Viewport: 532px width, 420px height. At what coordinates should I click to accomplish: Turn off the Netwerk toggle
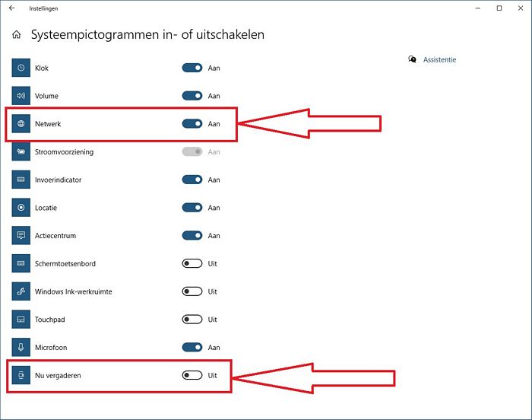(x=192, y=124)
